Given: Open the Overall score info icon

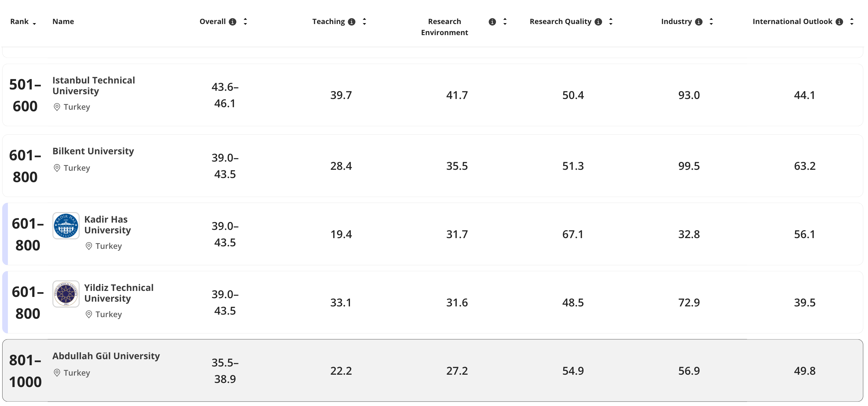Looking at the screenshot, I should click(x=232, y=22).
